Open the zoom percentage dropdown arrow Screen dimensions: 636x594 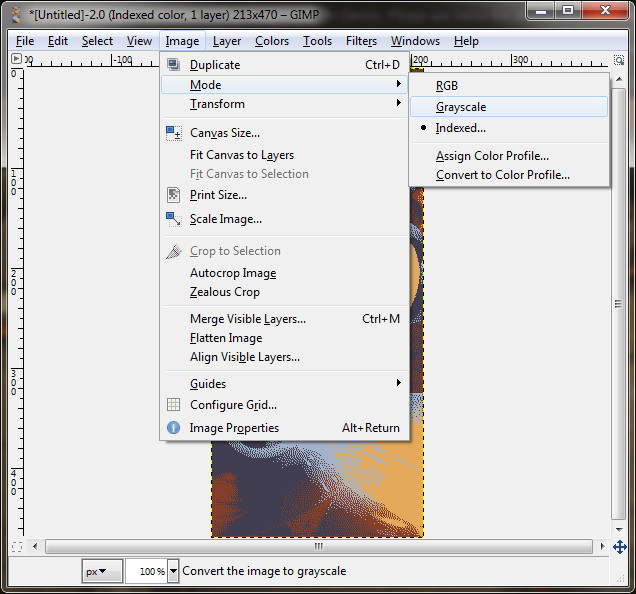click(173, 572)
